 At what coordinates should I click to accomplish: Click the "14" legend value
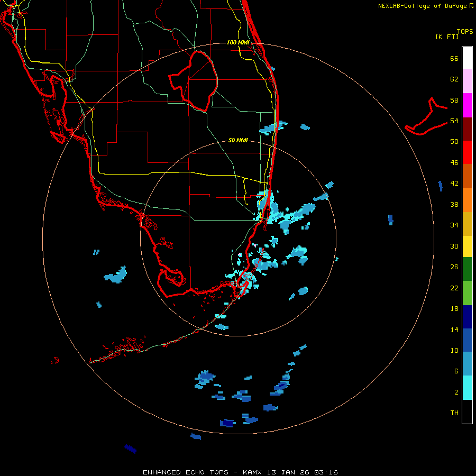click(x=454, y=329)
